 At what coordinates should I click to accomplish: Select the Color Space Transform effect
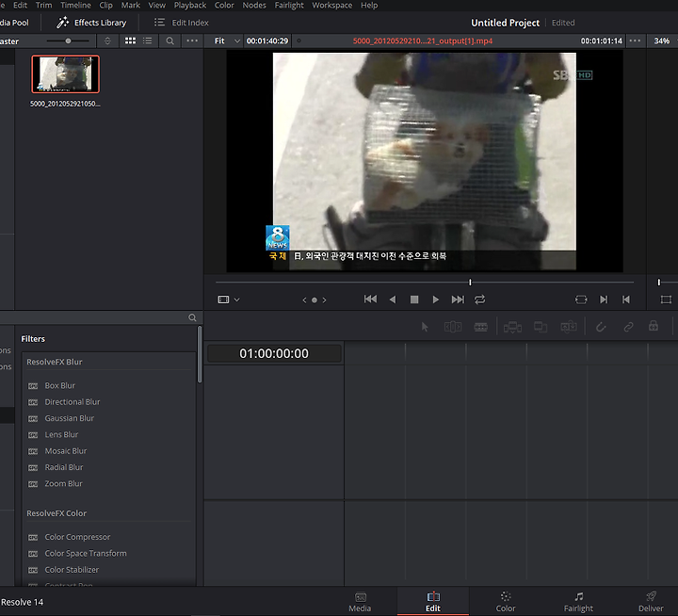[86, 553]
